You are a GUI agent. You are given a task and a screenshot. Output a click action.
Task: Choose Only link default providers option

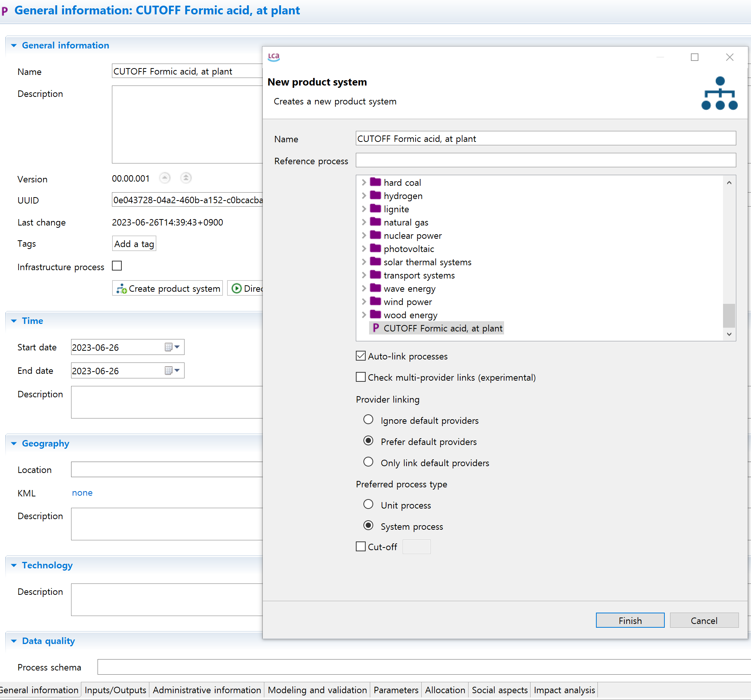tap(368, 462)
